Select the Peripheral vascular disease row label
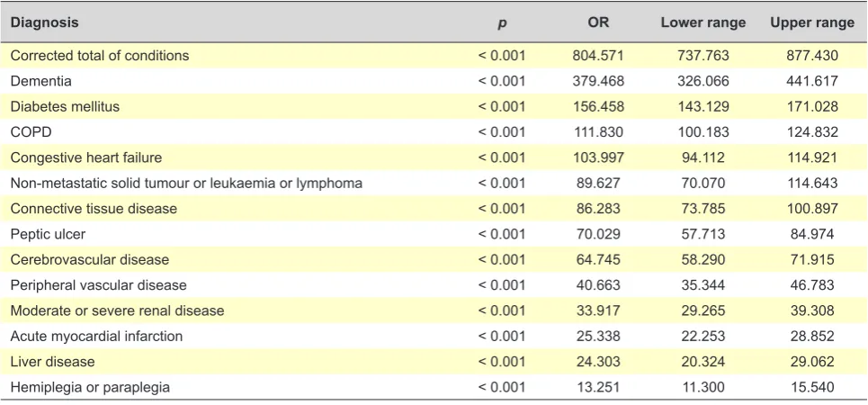This screenshot has height=405, width=868. pyautogui.click(x=99, y=284)
